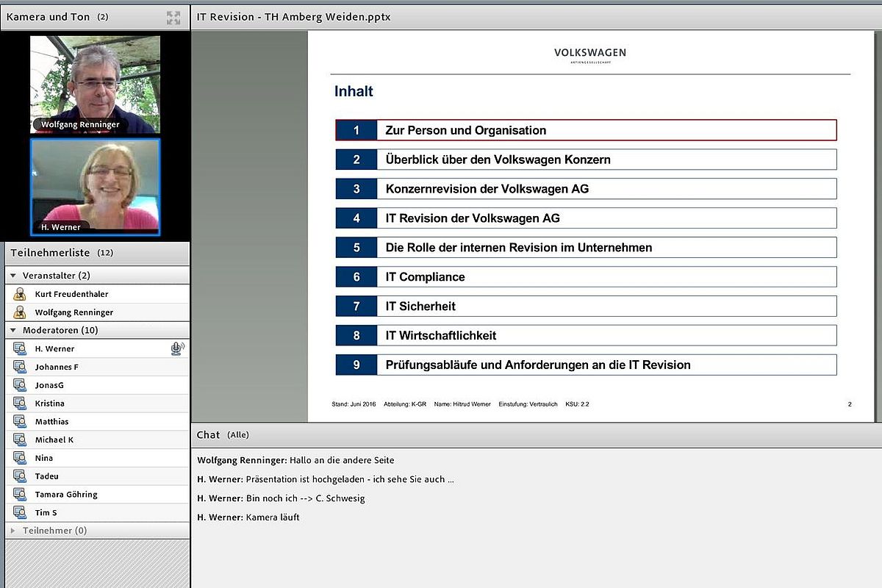Select participant Tamara Göhring
The width and height of the screenshot is (882, 588).
coord(97,495)
